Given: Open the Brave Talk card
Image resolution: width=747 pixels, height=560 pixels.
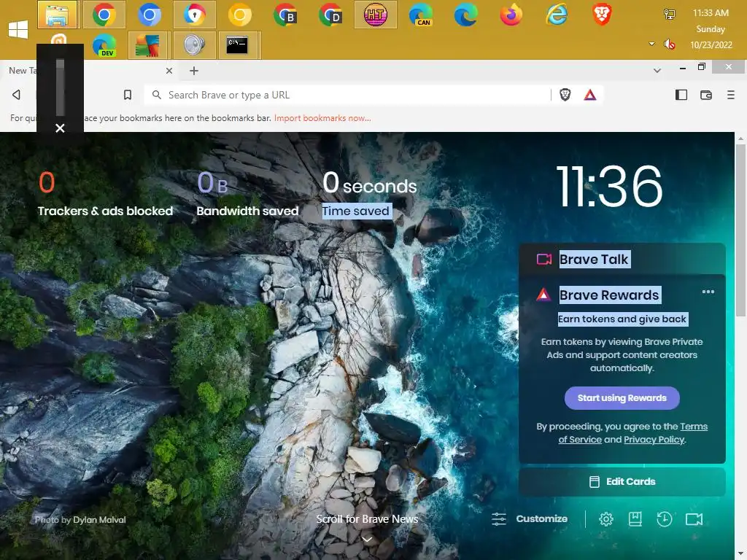Looking at the screenshot, I should point(622,259).
